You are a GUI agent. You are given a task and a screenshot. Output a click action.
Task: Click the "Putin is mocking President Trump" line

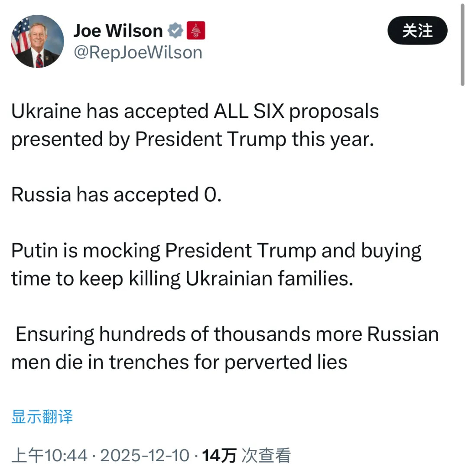[216, 251]
